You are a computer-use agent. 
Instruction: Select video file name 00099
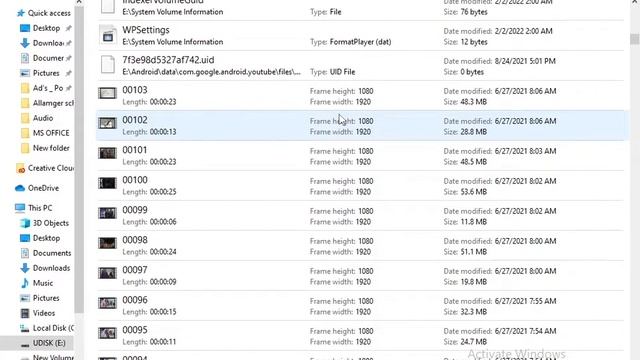point(135,210)
